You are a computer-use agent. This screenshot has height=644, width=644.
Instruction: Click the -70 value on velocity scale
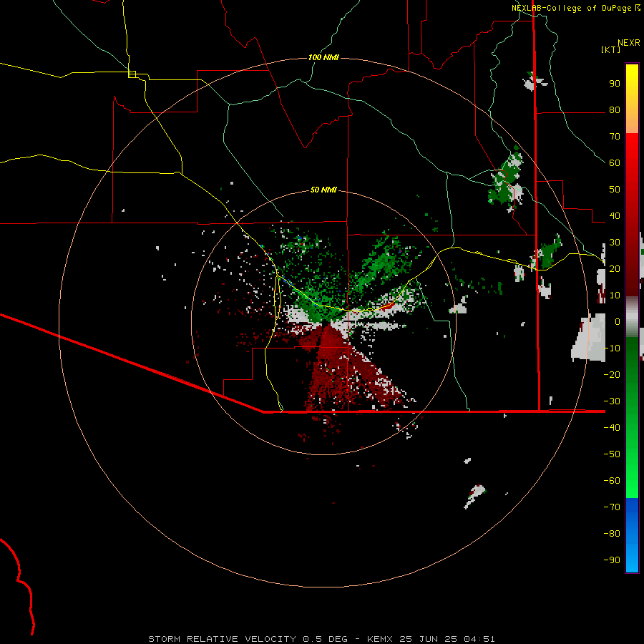(x=612, y=507)
